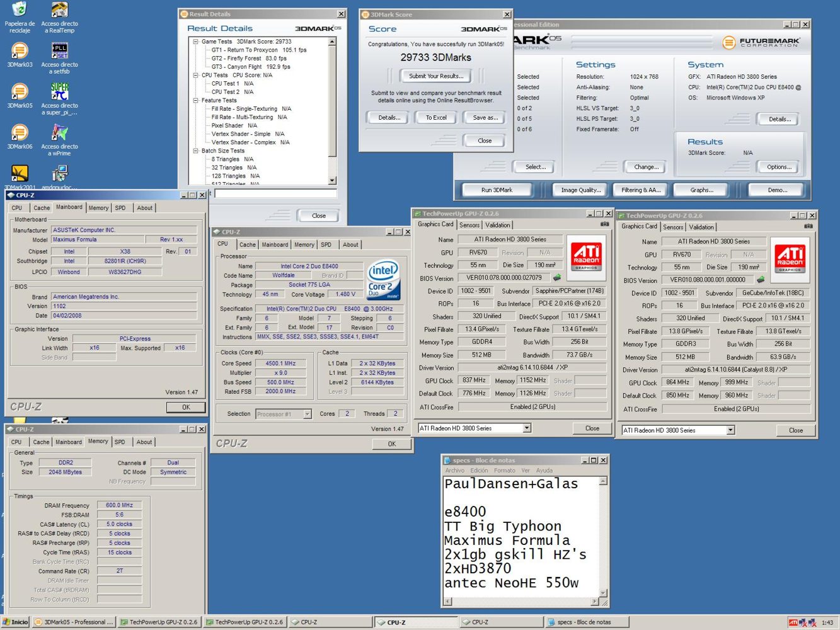Screen dimensions: 840x630
Task: Click the To Excel button
Action: (436, 117)
